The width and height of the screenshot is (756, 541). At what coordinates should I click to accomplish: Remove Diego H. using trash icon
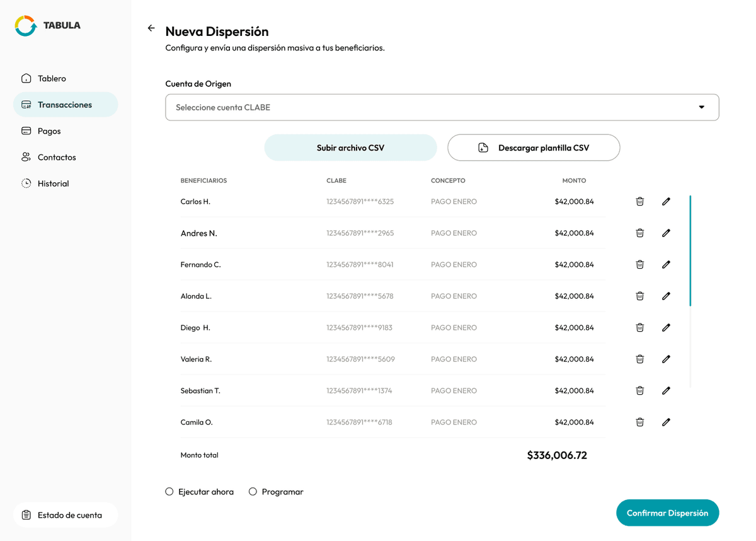(x=639, y=327)
